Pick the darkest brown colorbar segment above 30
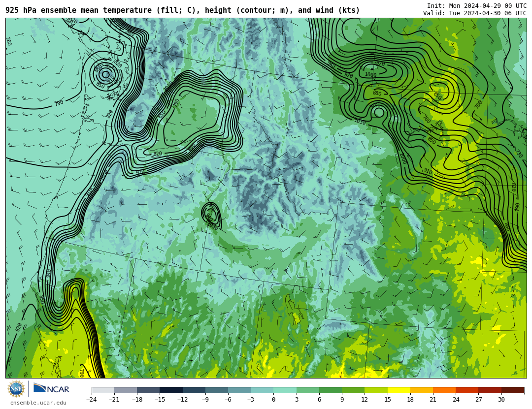Screen dimensions: 532x409 (x=513, y=390)
